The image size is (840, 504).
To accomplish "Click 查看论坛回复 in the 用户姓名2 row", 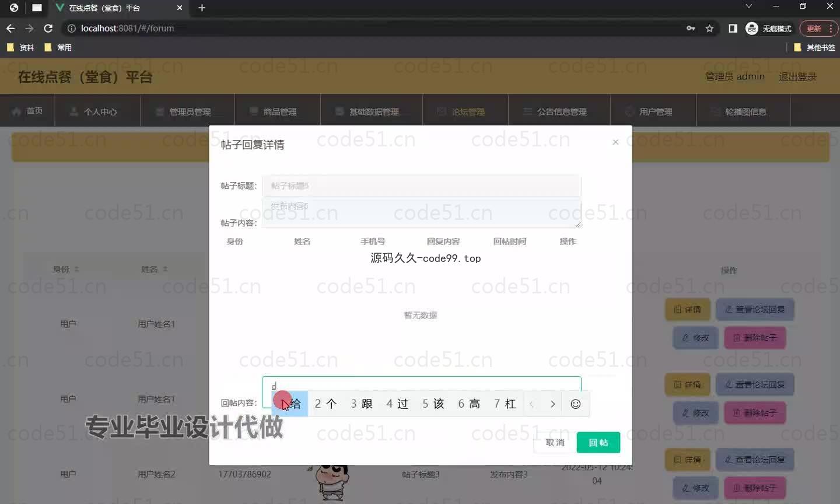I will point(755,460).
